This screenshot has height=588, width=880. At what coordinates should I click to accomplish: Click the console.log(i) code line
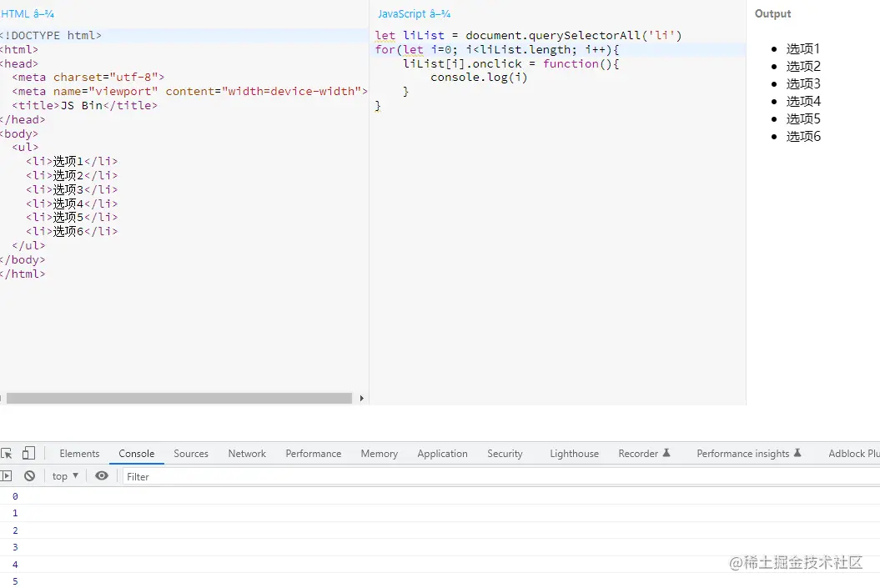[480, 78]
